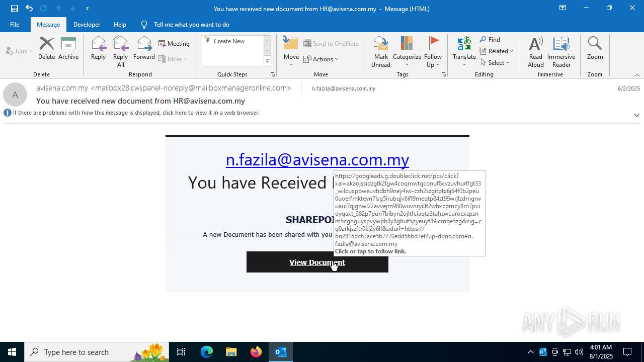The image size is (644, 362).
Task: Open Tags dialog launcher
Action: click(x=444, y=74)
